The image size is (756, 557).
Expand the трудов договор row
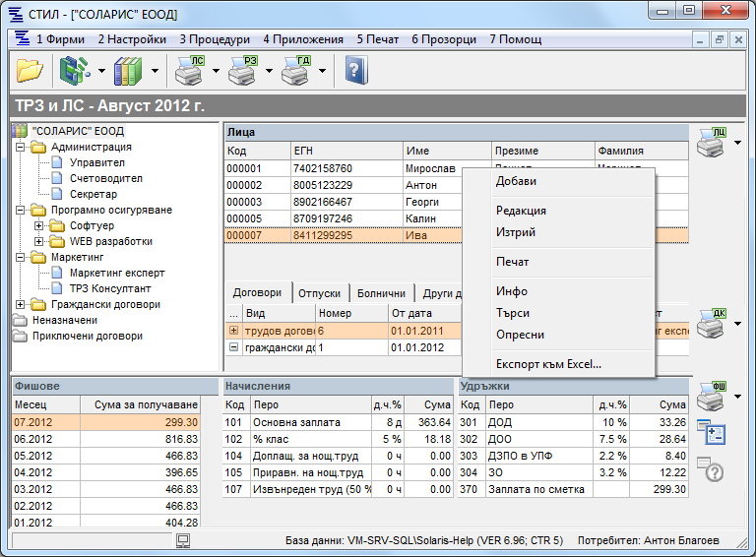tap(234, 331)
